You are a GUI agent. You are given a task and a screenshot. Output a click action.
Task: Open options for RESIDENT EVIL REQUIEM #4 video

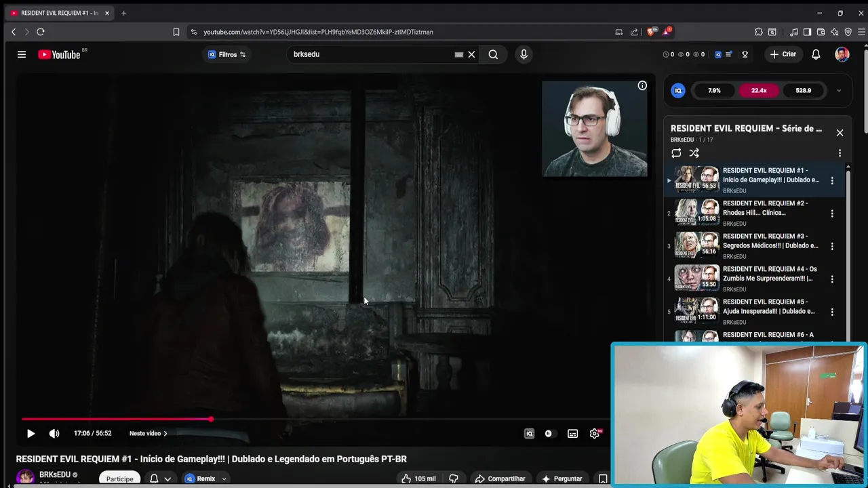coord(832,279)
